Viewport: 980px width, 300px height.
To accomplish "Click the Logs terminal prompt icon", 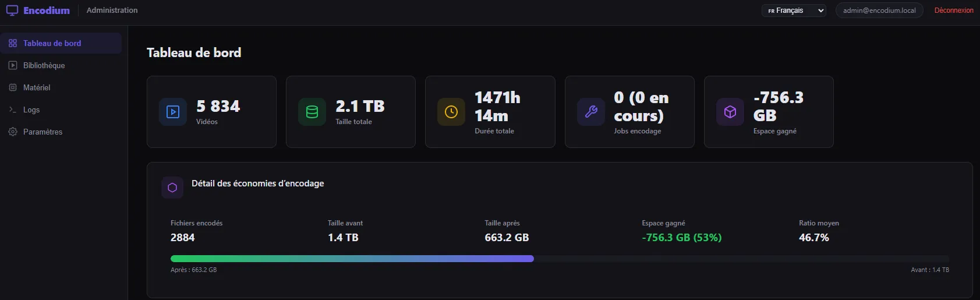I will click(13, 110).
